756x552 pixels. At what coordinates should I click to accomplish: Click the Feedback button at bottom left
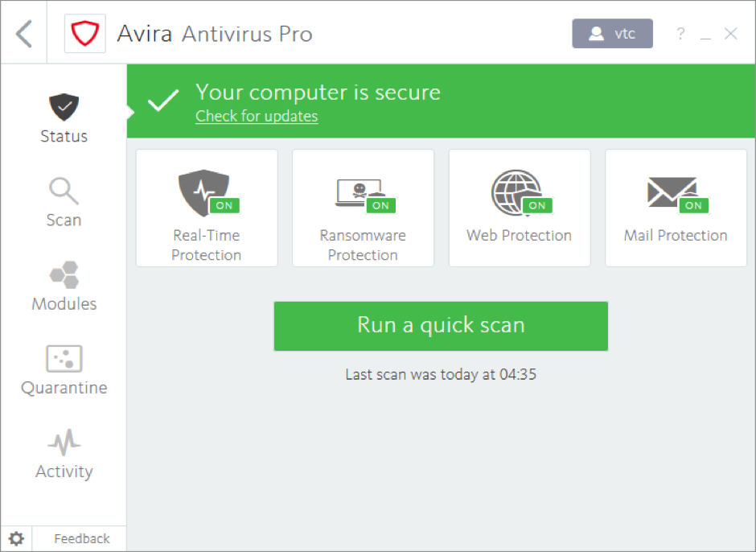[81, 538]
